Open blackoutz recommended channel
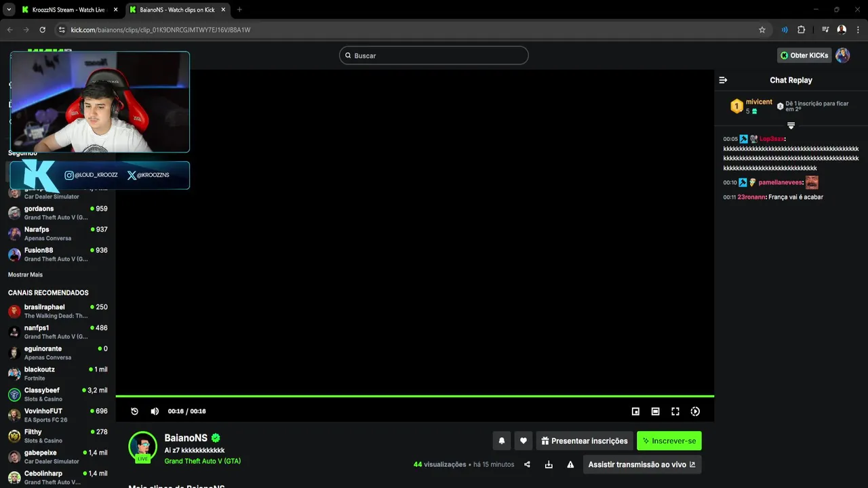The width and height of the screenshot is (868, 488). point(58,373)
